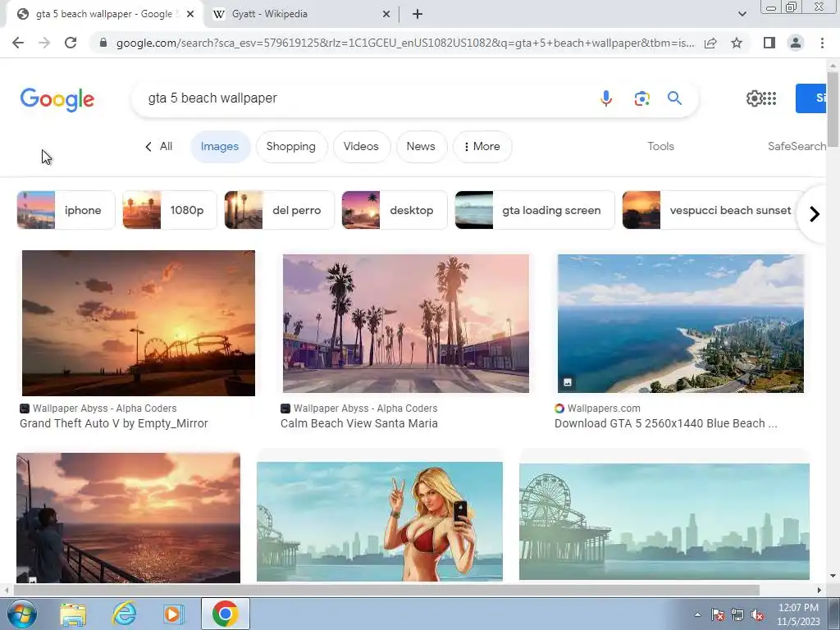Filter by 1080p suggestion chip
This screenshot has width=840, height=630.
(169, 211)
